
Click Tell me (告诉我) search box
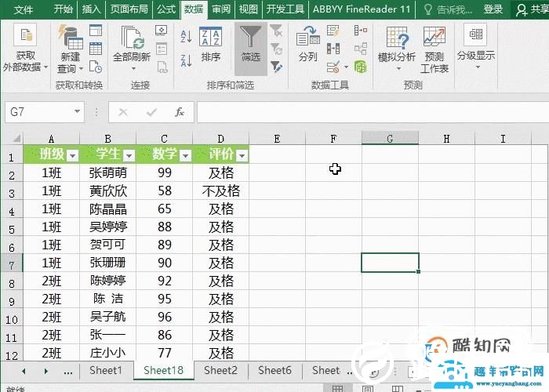pyautogui.click(x=449, y=9)
